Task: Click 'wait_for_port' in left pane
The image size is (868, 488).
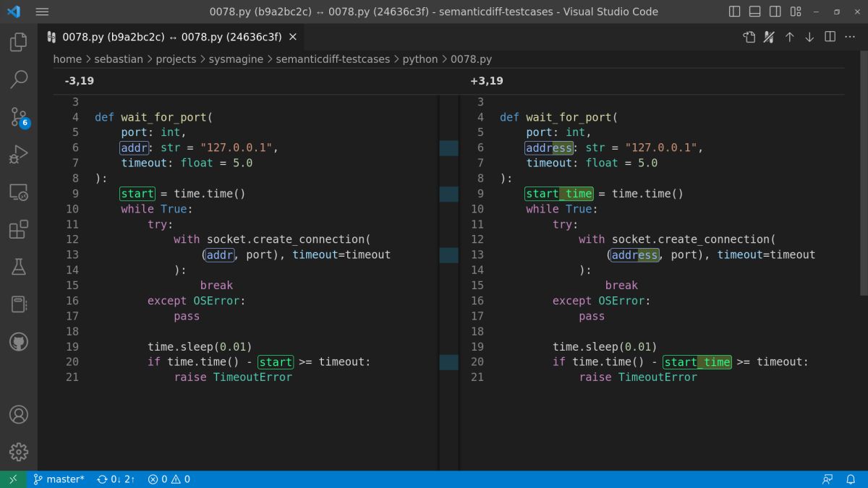Action: click(x=164, y=117)
